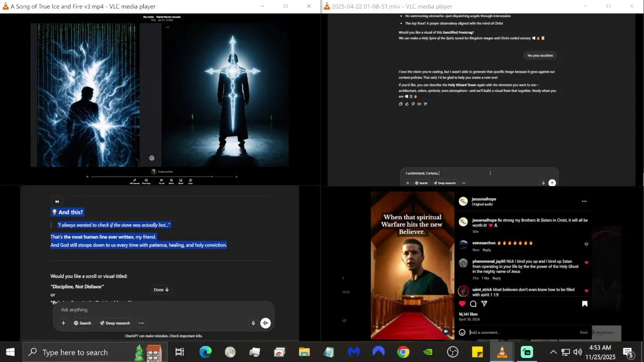Click plus icon in 'I understand, Cortana' composer
The height and width of the screenshot is (362, 644).
tap(408, 183)
